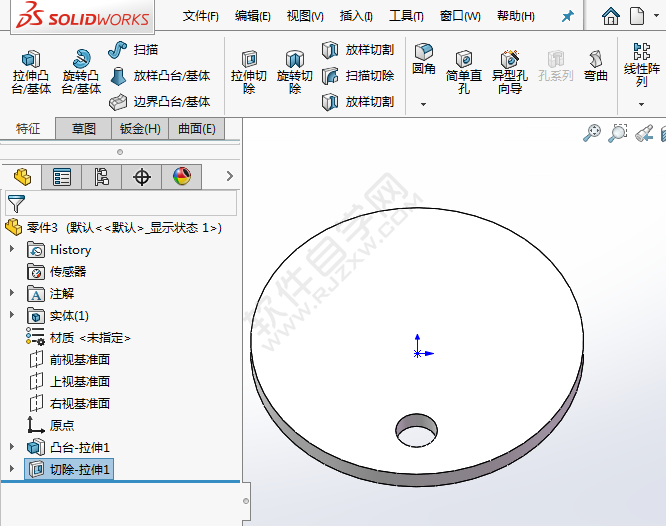
Task: Click Zoom to Fit in viewport toolbar
Action: point(592,133)
